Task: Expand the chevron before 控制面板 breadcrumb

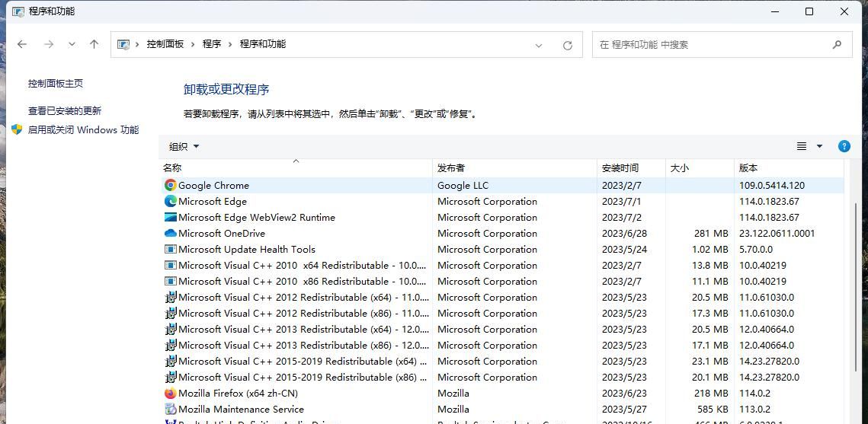Action: [137, 44]
